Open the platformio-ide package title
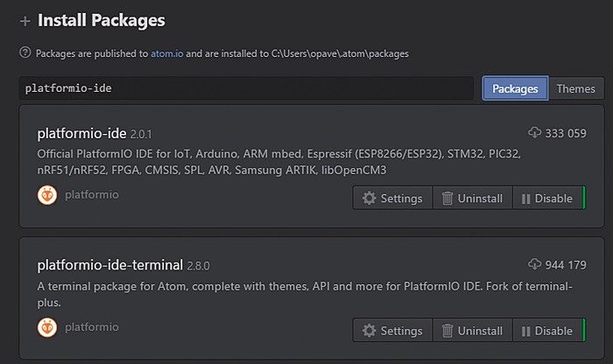613x364 pixels. point(81,134)
